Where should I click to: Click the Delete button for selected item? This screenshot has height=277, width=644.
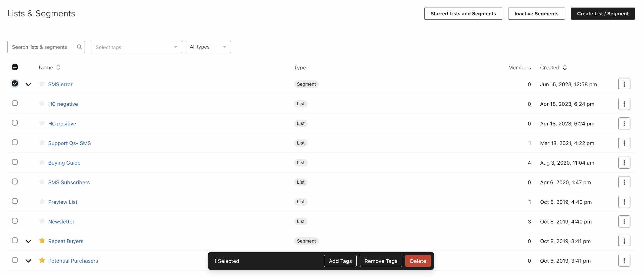coord(418,261)
